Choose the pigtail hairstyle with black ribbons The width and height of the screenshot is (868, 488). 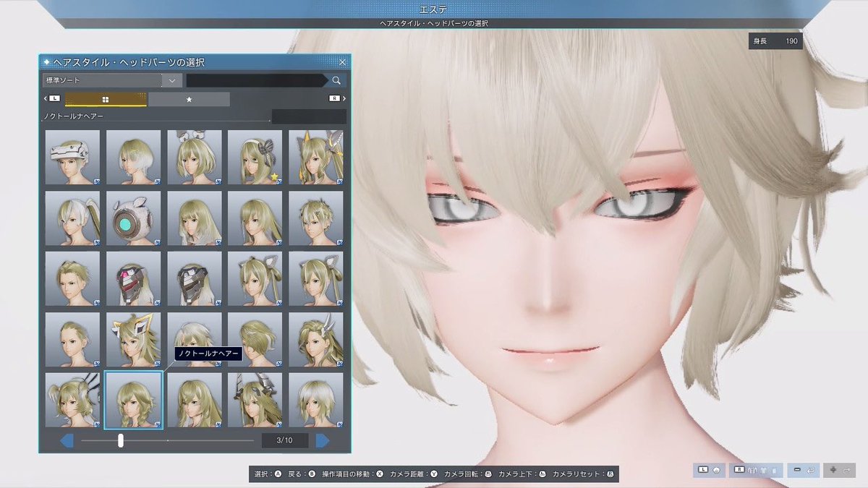[72, 400]
